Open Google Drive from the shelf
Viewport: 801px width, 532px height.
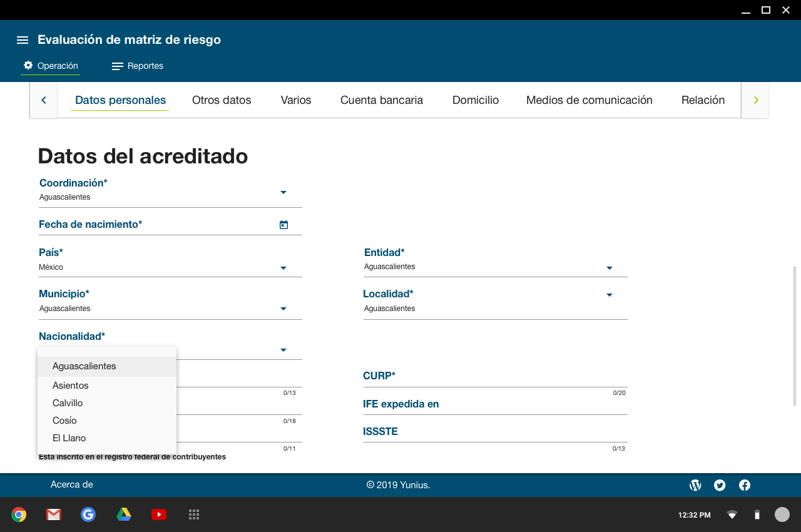[x=124, y=514]
